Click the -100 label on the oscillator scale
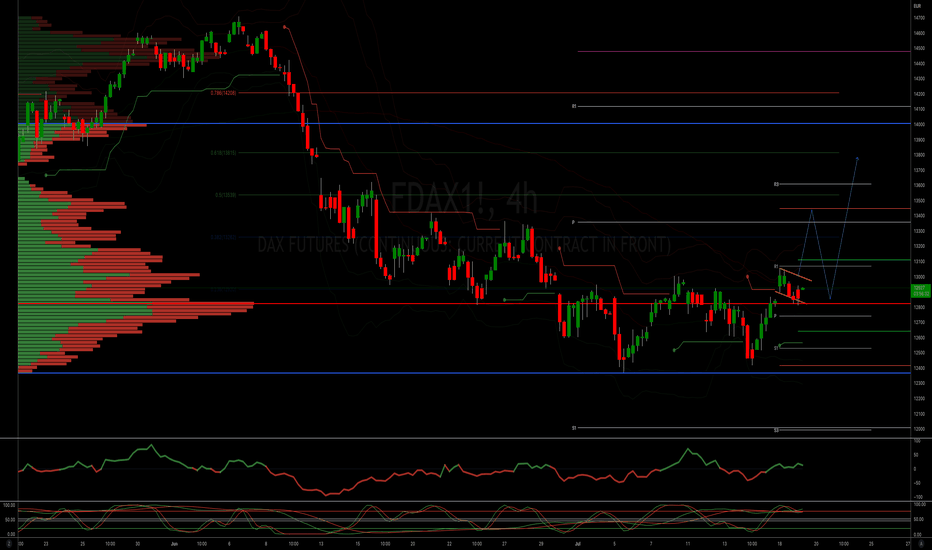Image resolution: width=932 pixels, height=550 pixels. coord(919,497)
